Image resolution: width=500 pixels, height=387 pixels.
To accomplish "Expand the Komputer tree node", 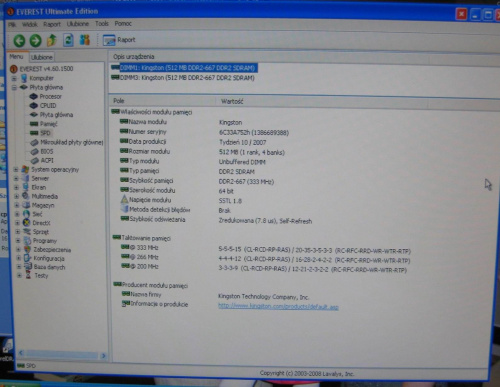I will coord(14,78).
